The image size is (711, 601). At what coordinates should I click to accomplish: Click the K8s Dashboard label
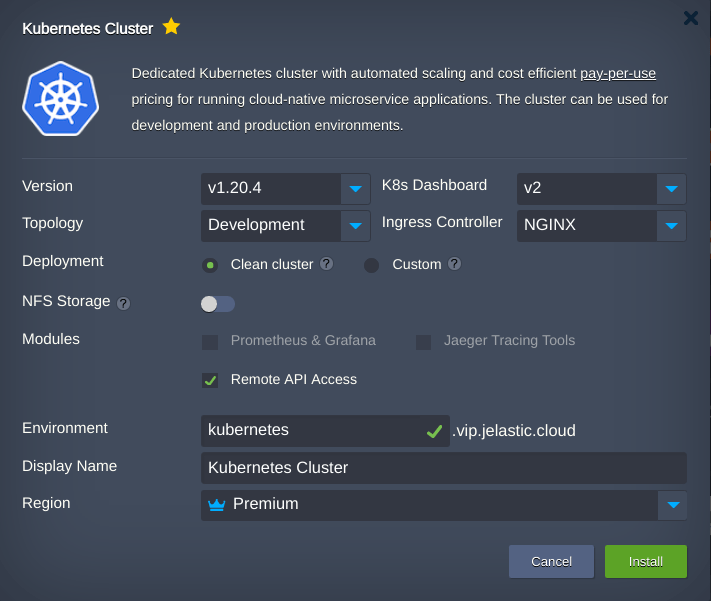click(x=434, y=185)
